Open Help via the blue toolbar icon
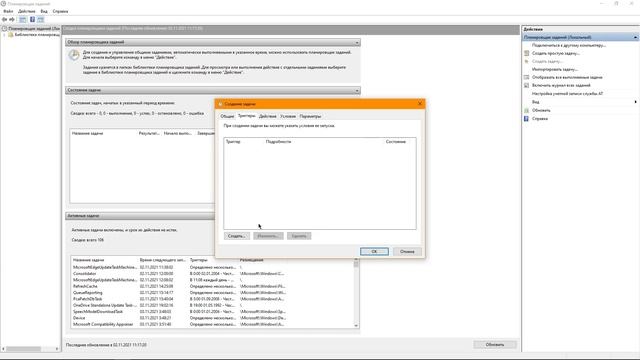This screenshot has height=360, width=640. click(x=32, y=20)
